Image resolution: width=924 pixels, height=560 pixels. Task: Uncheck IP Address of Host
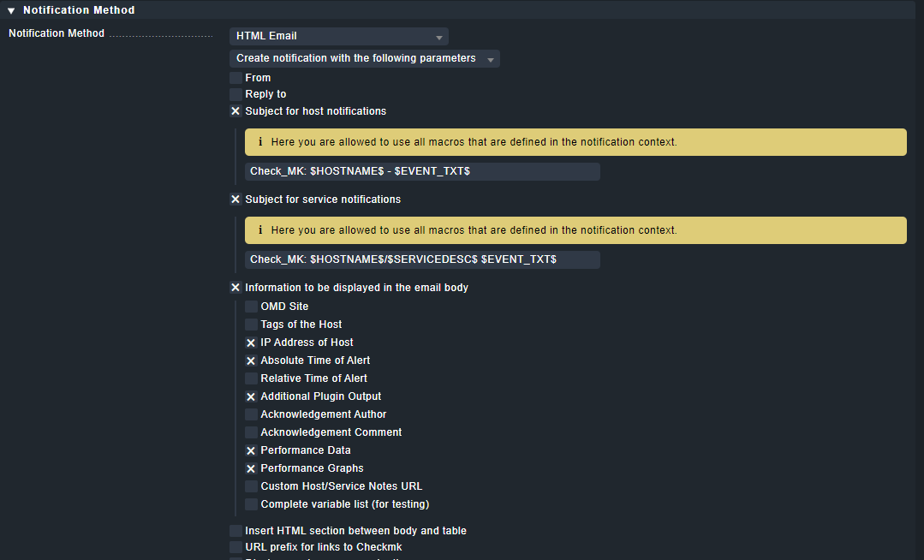(x=251, y=343)
